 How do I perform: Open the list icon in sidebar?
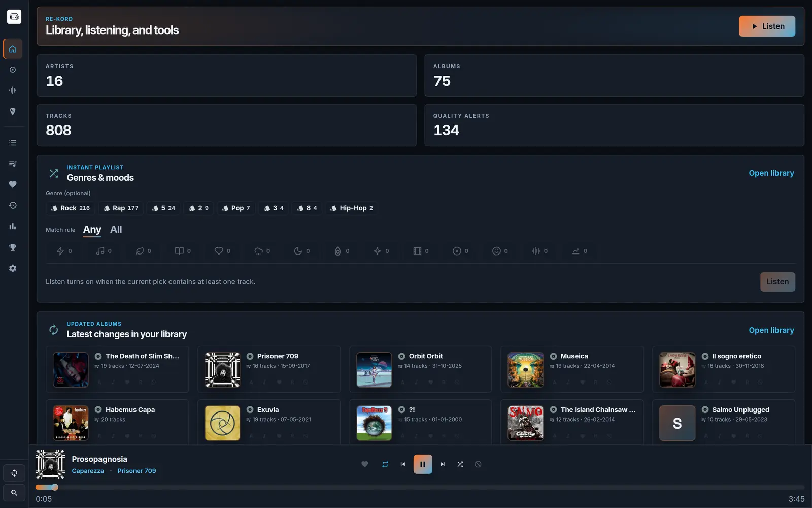[13, 143]
